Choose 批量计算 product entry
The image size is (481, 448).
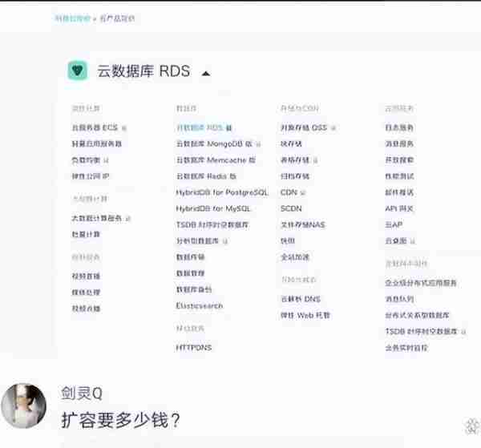pyautogui.click(x=86, y=235)
